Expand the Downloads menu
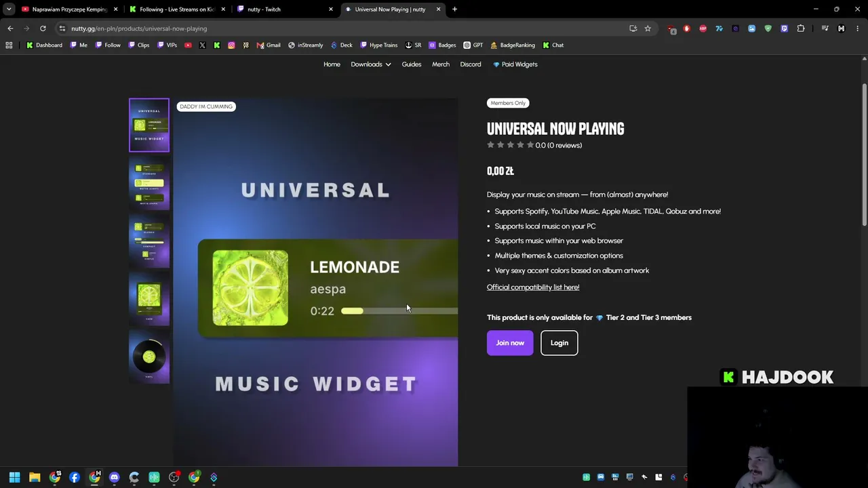This screenshot has height=488, width=868. click(x=370, y=64)
